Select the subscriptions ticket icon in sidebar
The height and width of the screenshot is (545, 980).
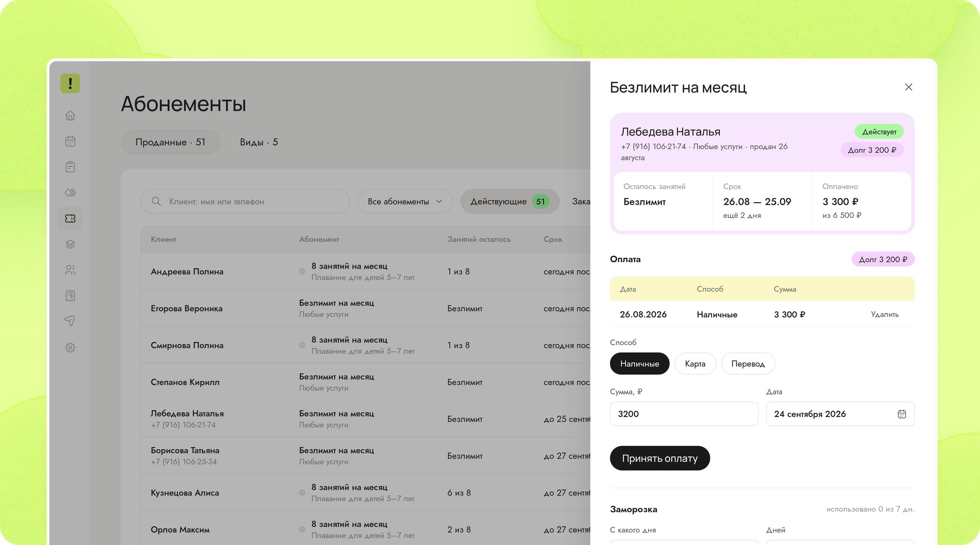[70, 218]
